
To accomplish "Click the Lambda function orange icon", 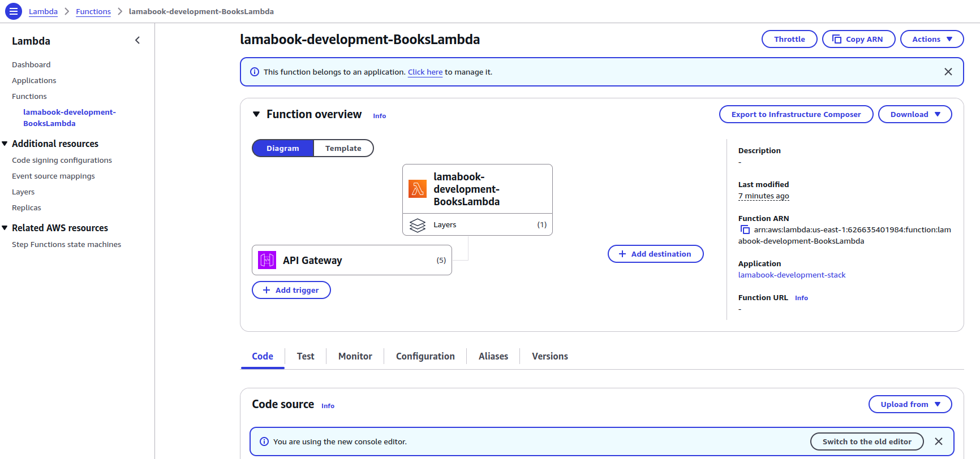I will [x=418, y=189].
